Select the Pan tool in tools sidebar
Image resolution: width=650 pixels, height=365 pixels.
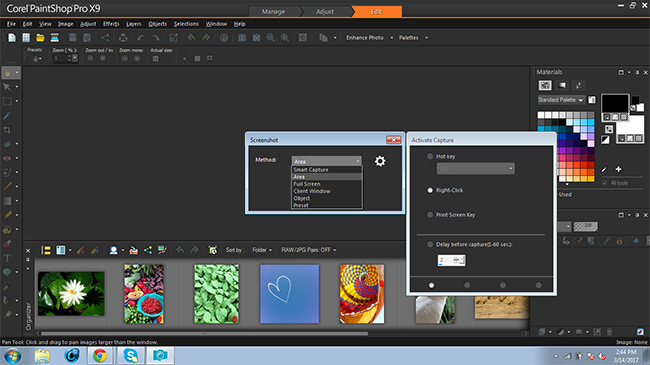7,73
